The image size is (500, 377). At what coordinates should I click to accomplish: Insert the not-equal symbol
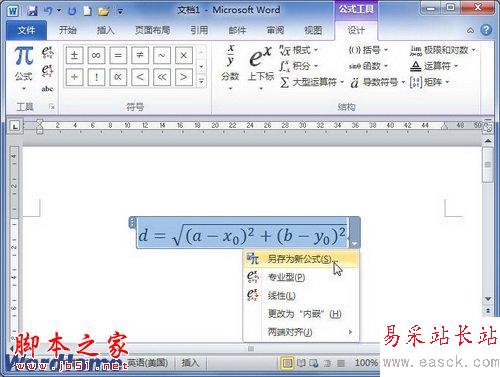pyautogui.click(x=140, y=55)
